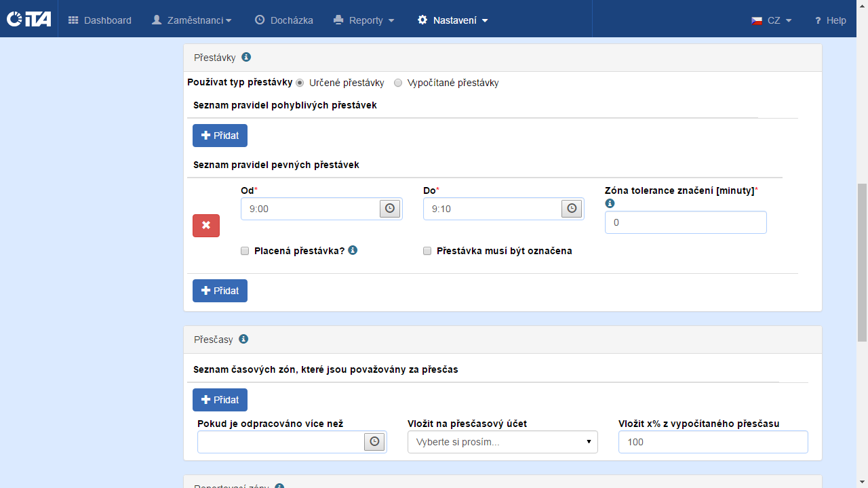Screen dimensions: 868x488
Task: Select Vypočítané přestávky radio option
Action: tap(398, 83)
